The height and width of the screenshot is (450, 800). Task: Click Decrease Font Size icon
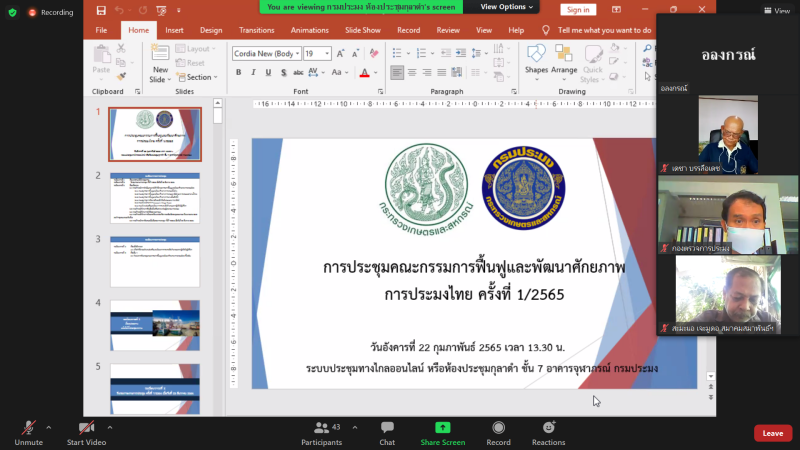(x=356, y=54)
